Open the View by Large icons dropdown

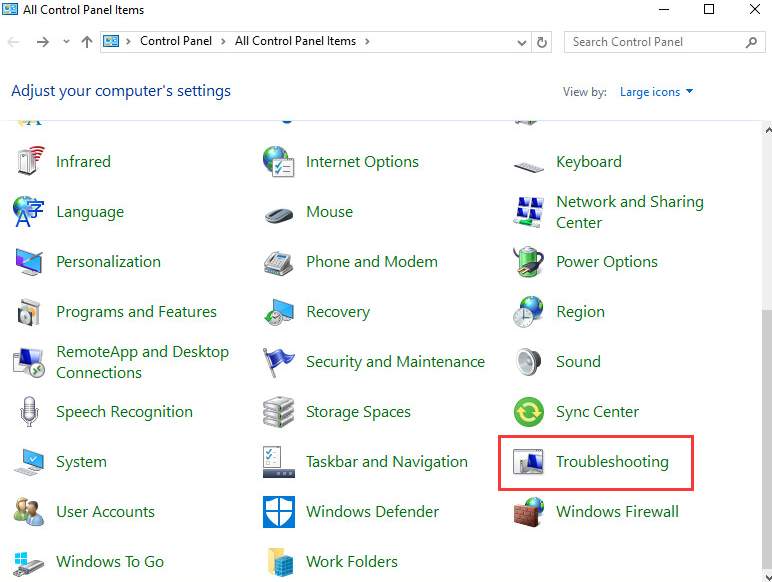pos(656,92)
